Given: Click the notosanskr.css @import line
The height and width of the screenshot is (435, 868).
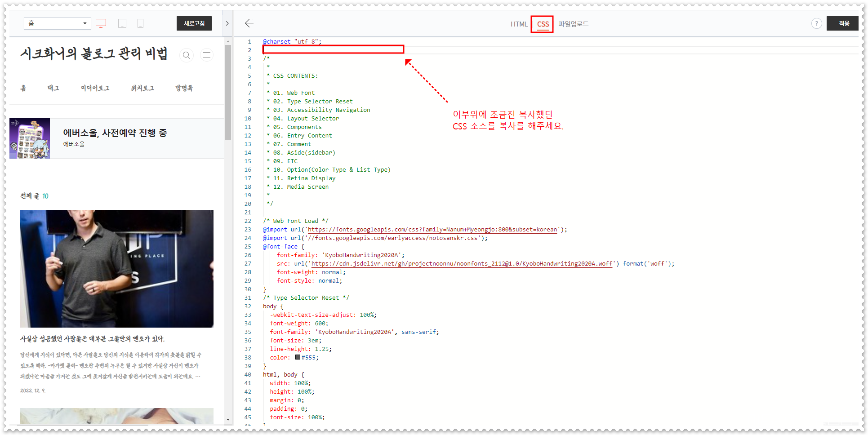Looking at the screenshot, I should pyautogui.click(x=375, y=238).
